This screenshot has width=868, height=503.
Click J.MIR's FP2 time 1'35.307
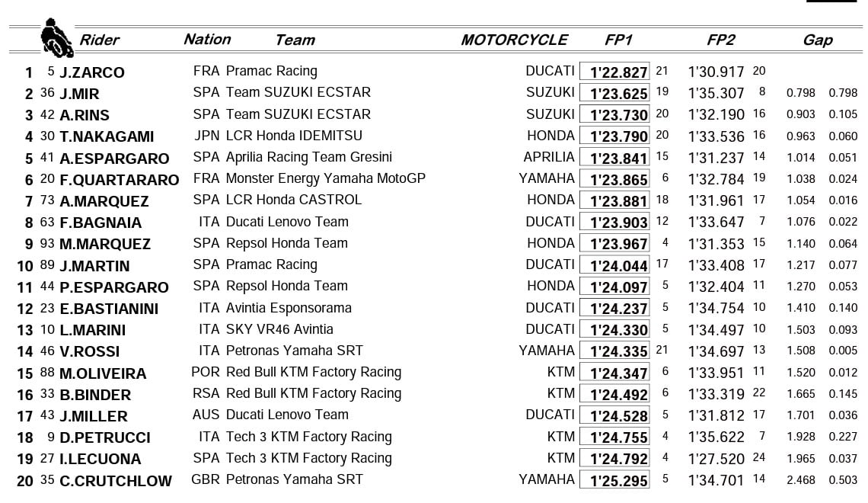click(716, 94)
